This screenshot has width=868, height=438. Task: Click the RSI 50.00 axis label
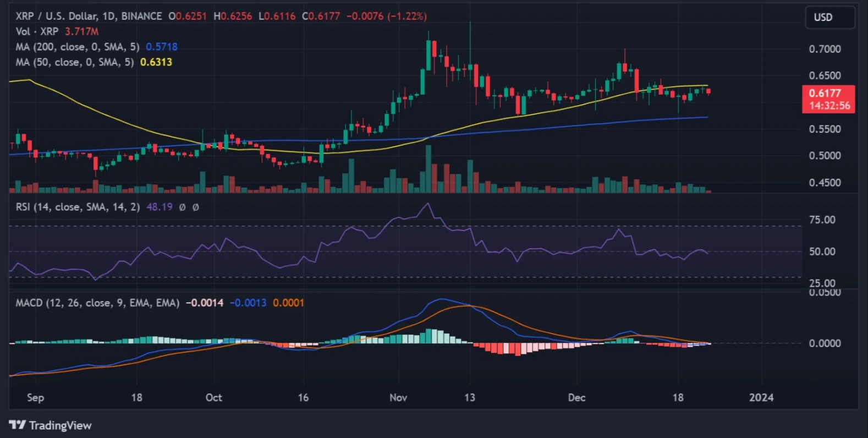[x=822, y=251]
